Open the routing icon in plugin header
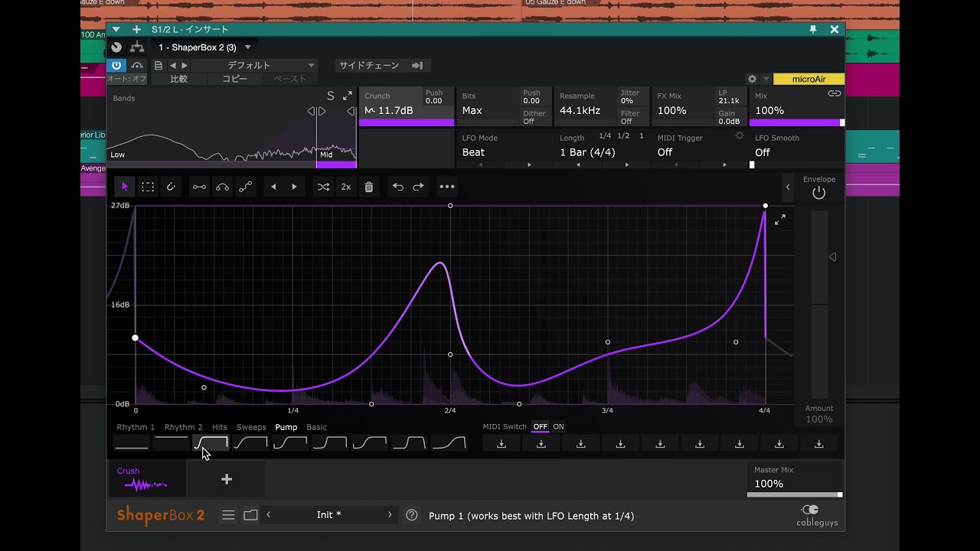This screenshot has height=551, width=980. 137,47
